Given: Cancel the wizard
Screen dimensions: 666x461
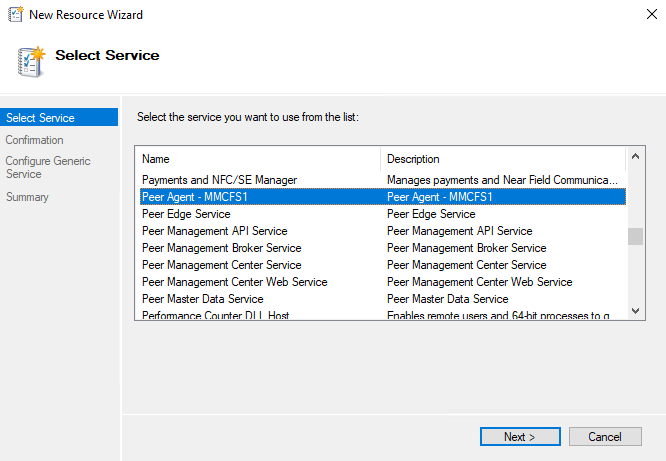Looking at the screenshot, I should tap(605, 437).
